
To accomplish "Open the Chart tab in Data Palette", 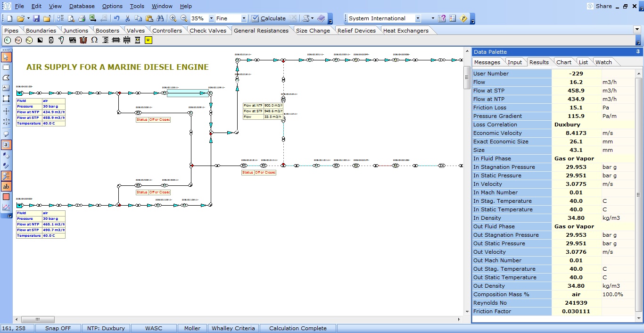I will coord(563,62).
